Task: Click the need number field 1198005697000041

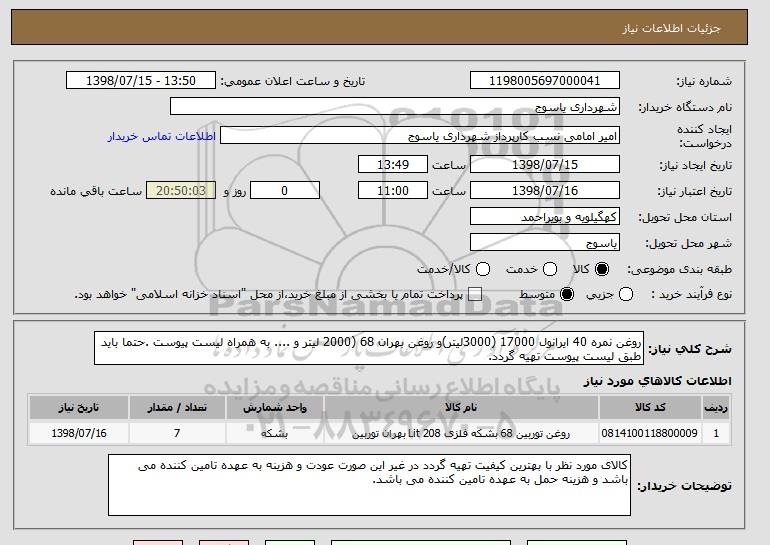Action: point(545,81)
